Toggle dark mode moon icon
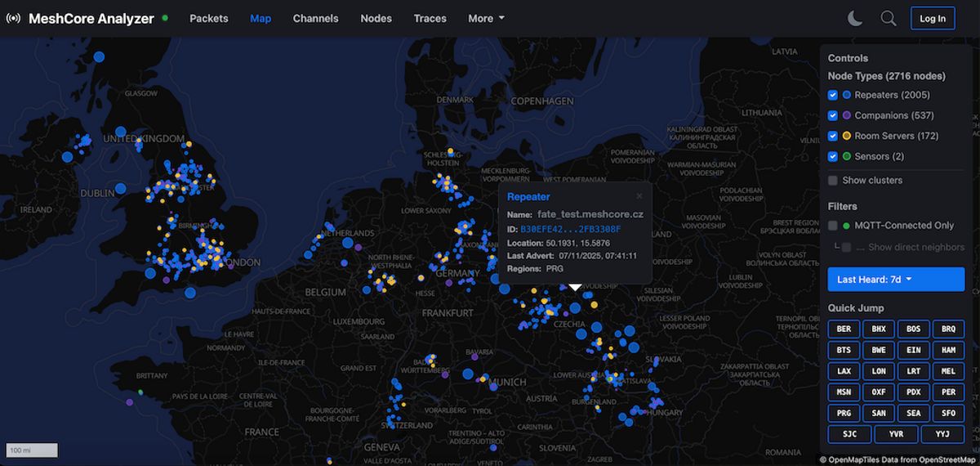 pyautogui.click(x=855, y=18)
